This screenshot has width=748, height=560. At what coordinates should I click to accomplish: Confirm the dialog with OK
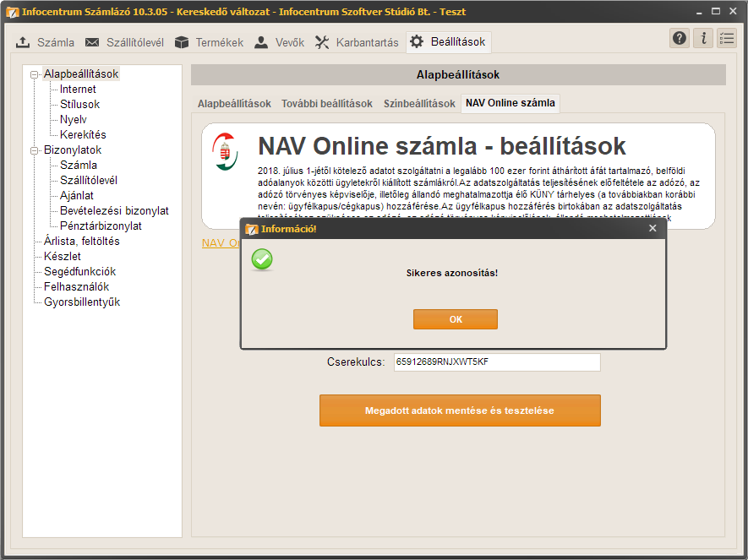point(456,319)
